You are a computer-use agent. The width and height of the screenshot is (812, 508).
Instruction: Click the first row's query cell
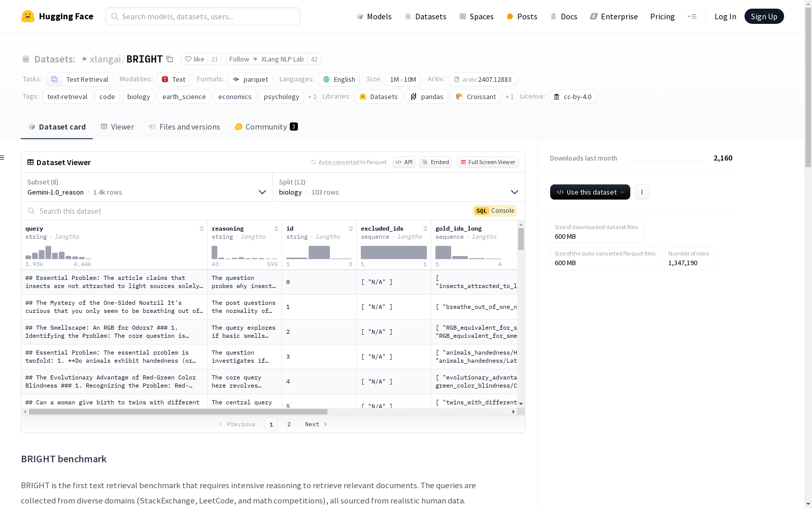[114, 282]
